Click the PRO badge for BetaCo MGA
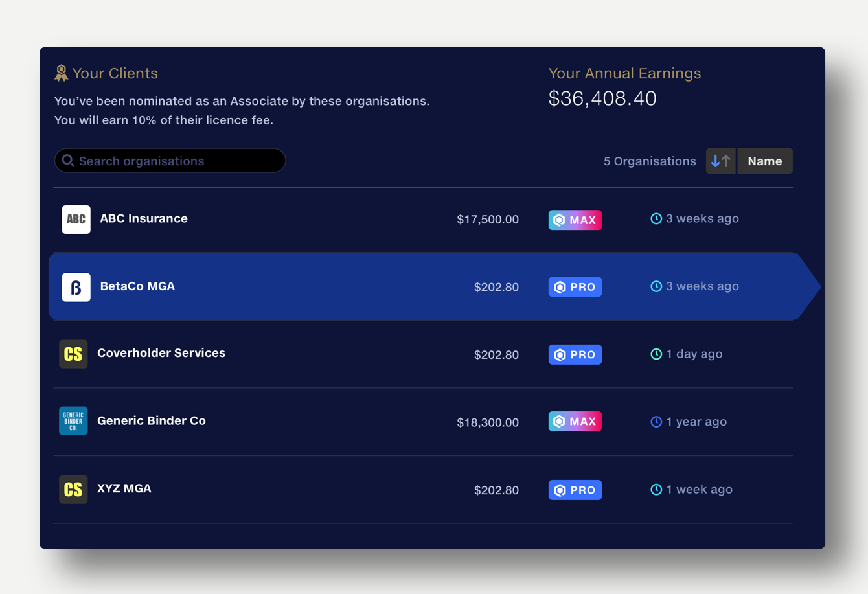Viewport: 868px width, 594px height. (575, 287)
